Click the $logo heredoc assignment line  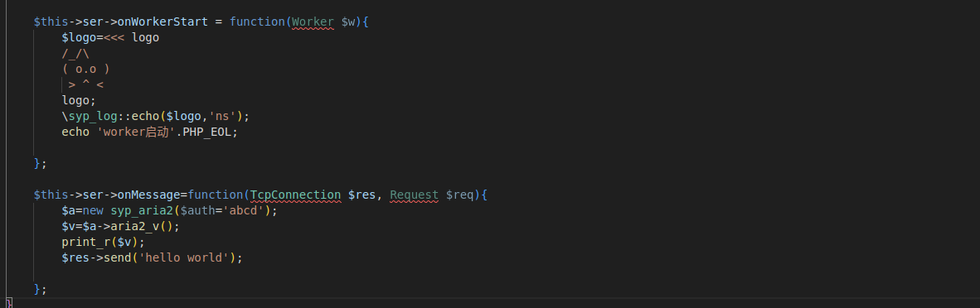click(x=110, y=37)
